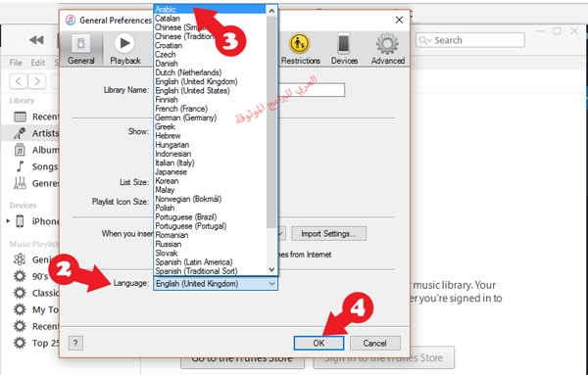
Task: Open the Playback preferences tab
Action: pos(124,49)
